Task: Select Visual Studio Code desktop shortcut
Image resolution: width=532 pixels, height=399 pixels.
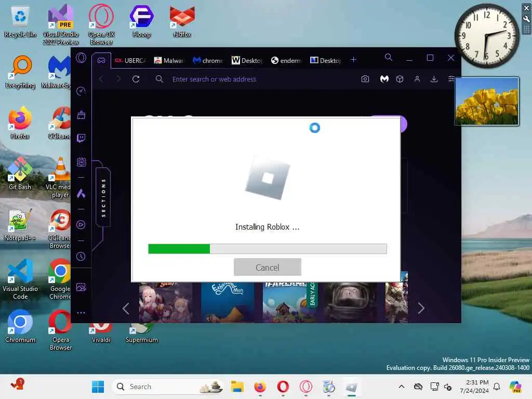Action: pyautogui.click(x=20, y=279)
